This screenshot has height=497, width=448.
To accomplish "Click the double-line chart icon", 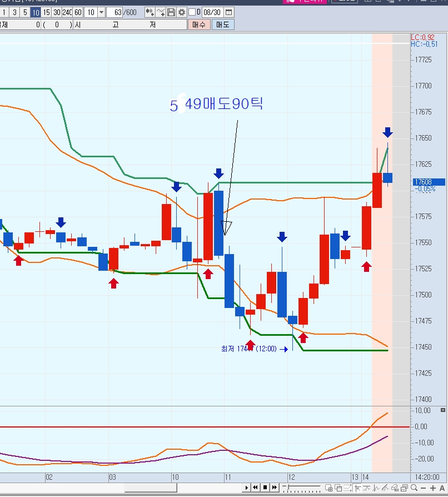I will click(x=367, y=488).
